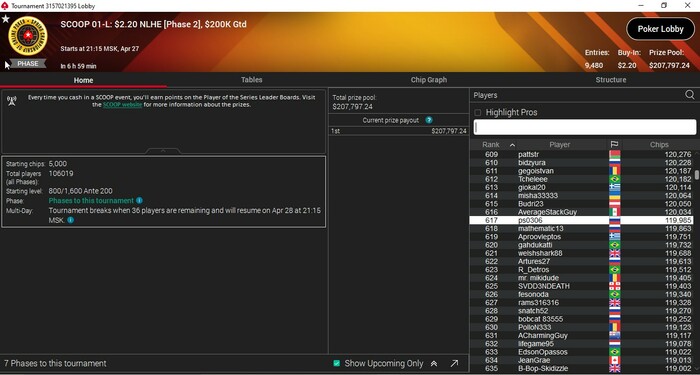Click the prize payout help question icon
The height and width of the screenshot is (375, 700).
429,120
